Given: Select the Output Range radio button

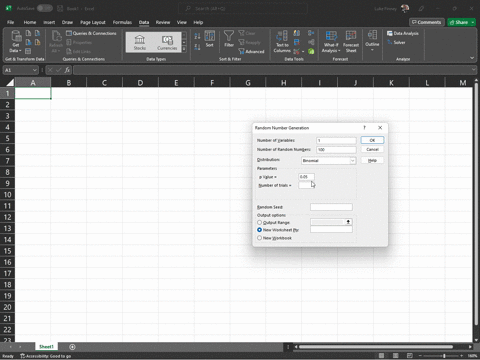Looking at the screenshot, I should tap(259, 222).
